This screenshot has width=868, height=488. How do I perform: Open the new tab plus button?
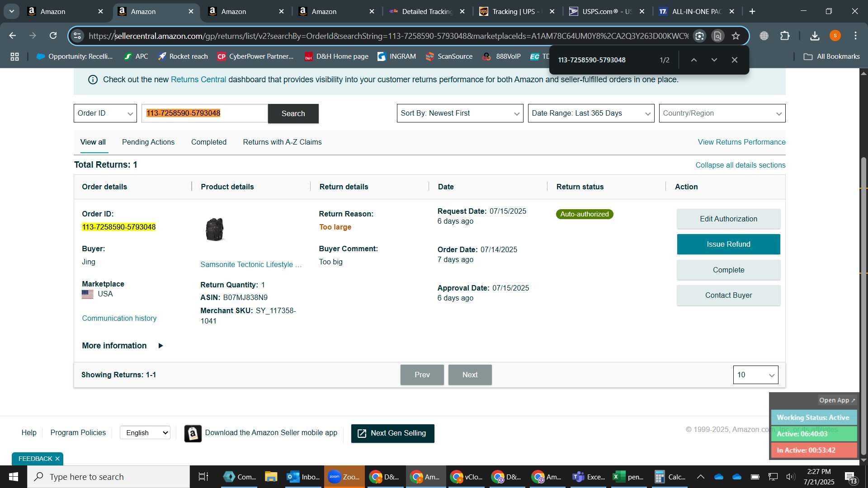coord(752,11)
